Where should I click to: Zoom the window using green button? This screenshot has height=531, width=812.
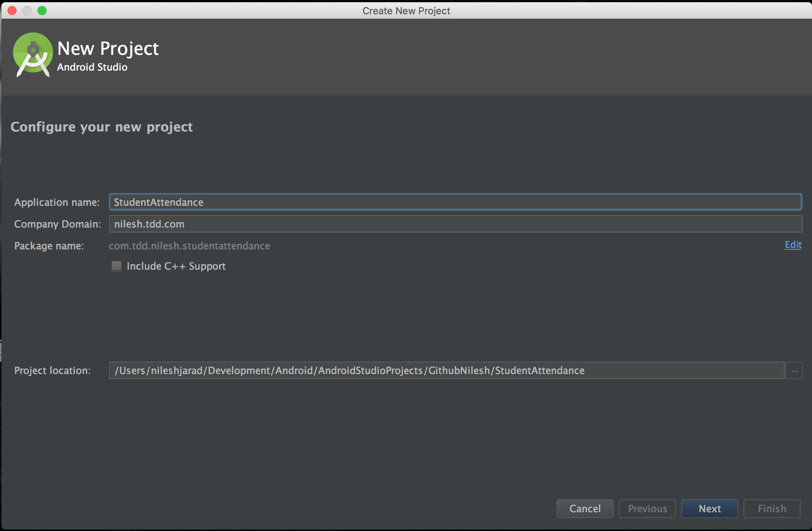point(42,11)
